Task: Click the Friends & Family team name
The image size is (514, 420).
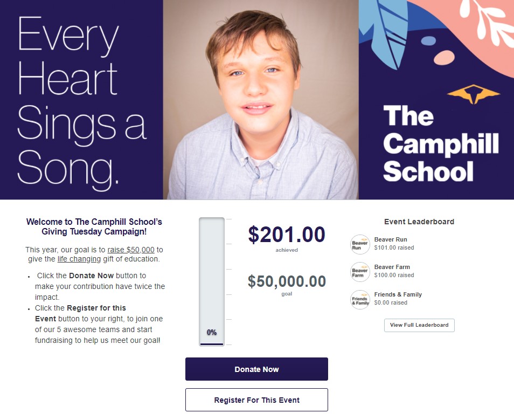Action: coord(398,294)
